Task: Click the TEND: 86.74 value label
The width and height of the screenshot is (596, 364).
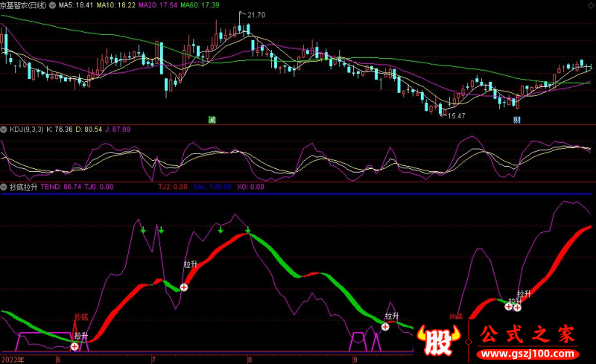Action: point(61,187)
